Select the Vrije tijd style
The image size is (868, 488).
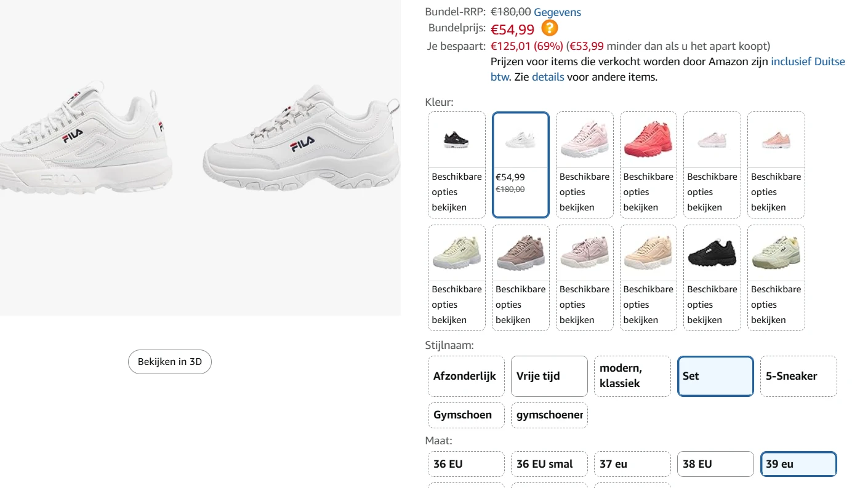[549, 376]
